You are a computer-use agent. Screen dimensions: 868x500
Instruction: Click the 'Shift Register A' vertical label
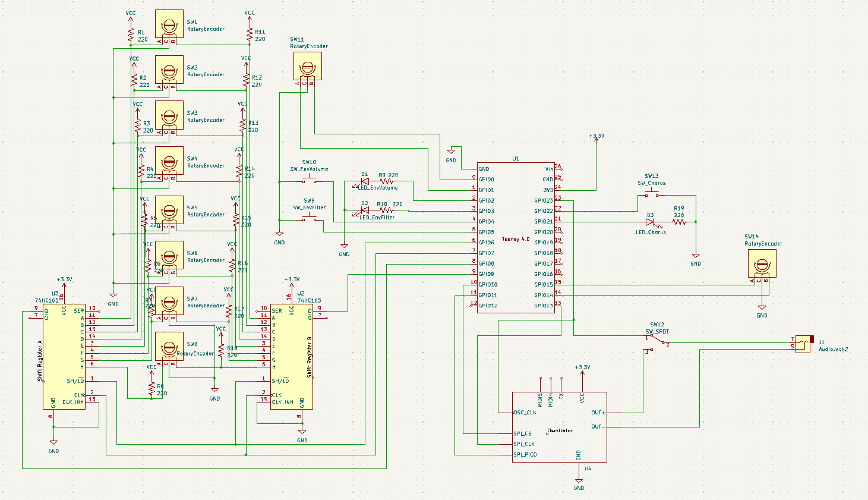click(x=40, y=361)
